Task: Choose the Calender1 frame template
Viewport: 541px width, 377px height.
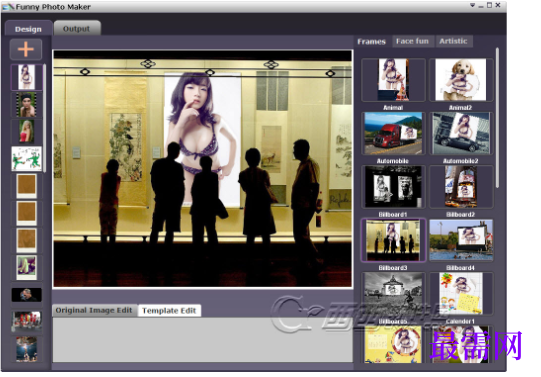Action: pyautogui.click(x=461, y=294)
